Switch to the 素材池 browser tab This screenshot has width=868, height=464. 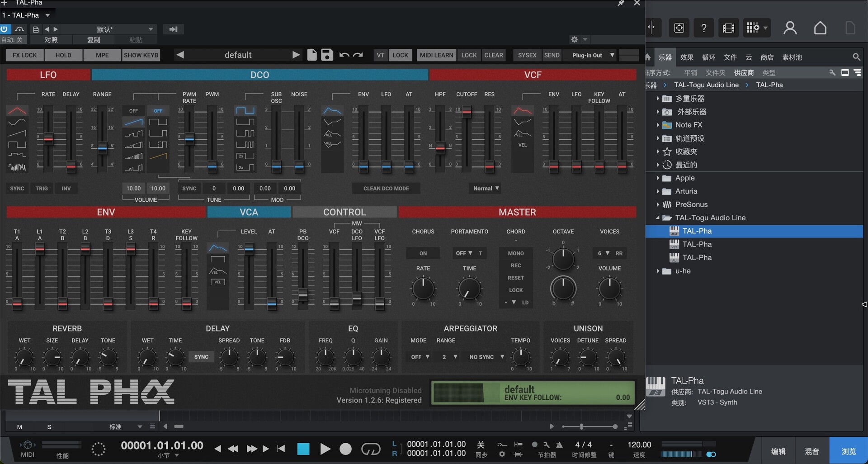click(792, 57)
